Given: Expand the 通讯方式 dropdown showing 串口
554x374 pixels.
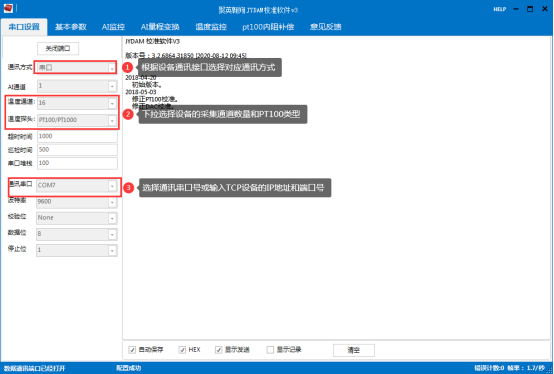Looking at the screenshot, I should (76, 67).
